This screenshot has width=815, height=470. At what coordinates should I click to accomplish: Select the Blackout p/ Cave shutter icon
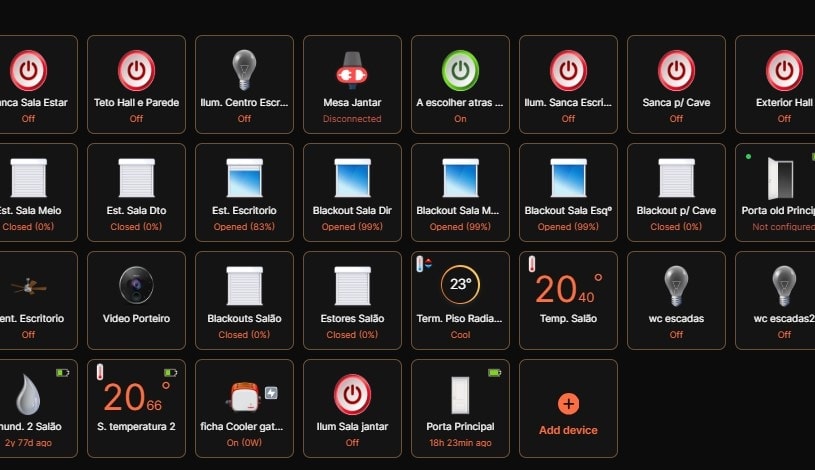[676, 178]
